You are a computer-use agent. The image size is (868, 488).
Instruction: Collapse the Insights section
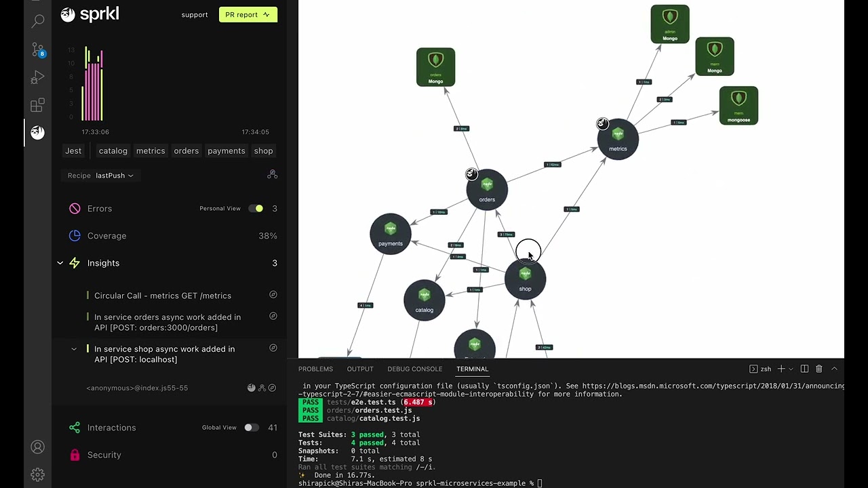pyautogui.click(x=60, y=263)
